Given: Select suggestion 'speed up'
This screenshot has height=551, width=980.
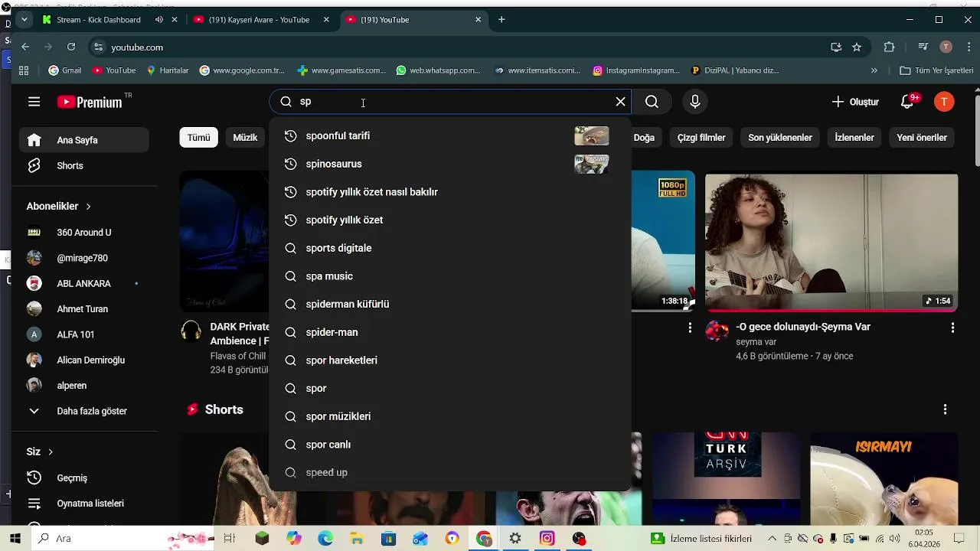Looking at the screenshot, I should pyautogui.click(x=449, y=473).
